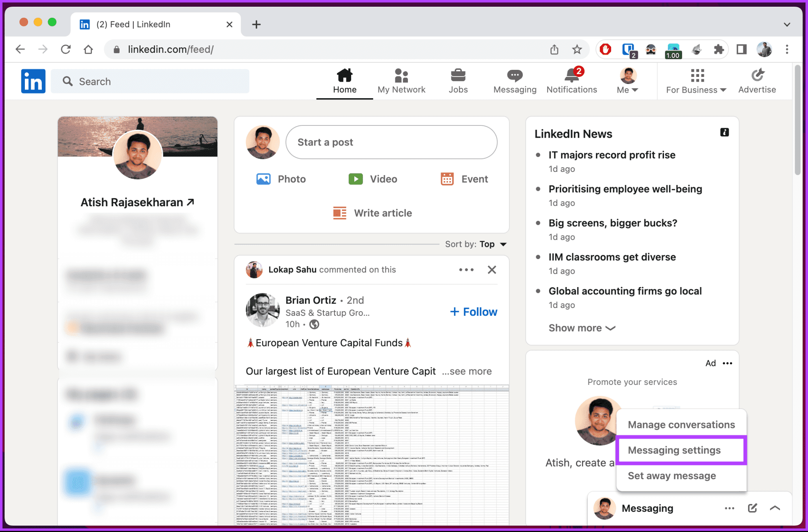Screen dimensions: 808x532
Task: Open the Ad options three-dot menu
Action: (727, 363)
